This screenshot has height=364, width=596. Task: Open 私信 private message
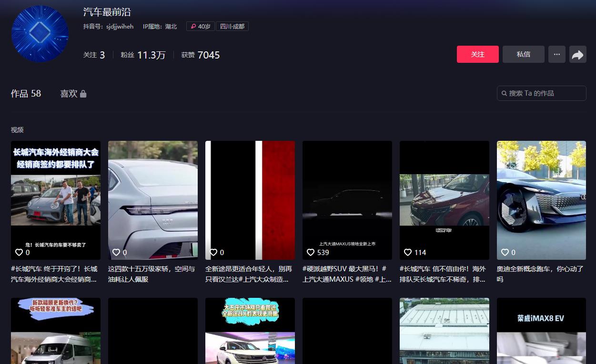523,54
